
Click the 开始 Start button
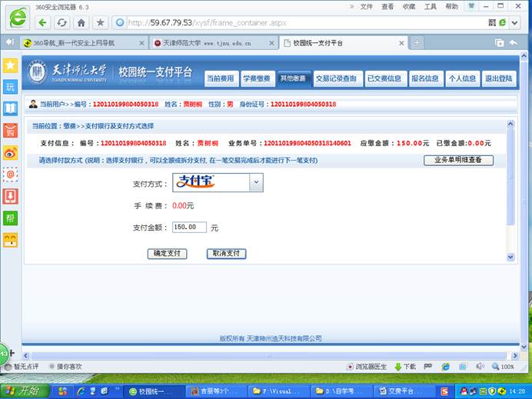pos(25,391)
